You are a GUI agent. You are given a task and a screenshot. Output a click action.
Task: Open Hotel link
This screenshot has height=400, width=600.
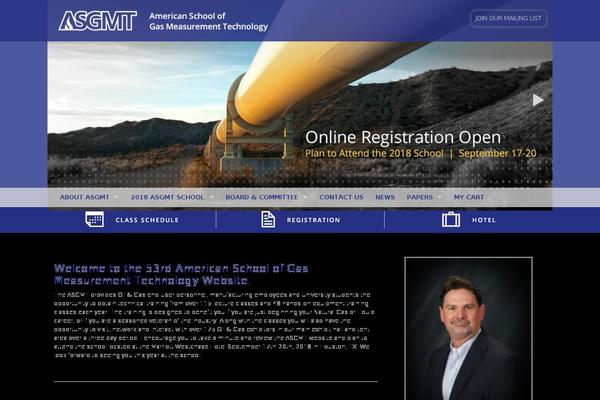pyautogui.click(x=484, y=220)
